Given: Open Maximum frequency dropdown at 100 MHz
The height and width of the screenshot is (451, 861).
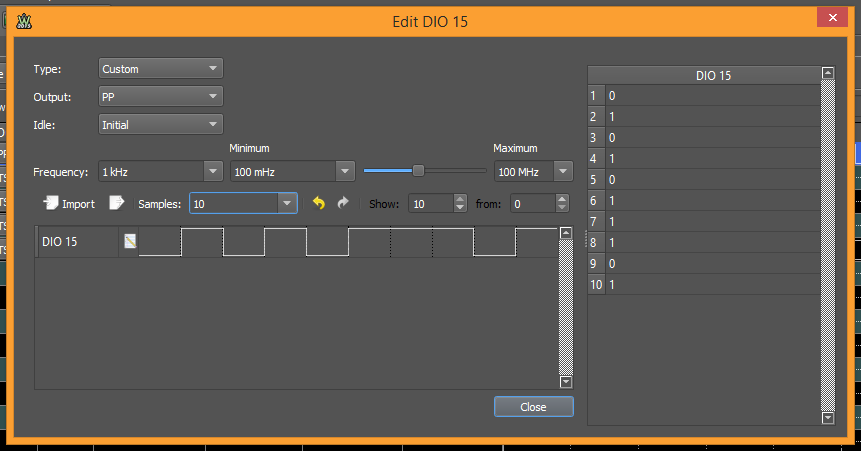Looking at the screenshot, I should (534, 172).
